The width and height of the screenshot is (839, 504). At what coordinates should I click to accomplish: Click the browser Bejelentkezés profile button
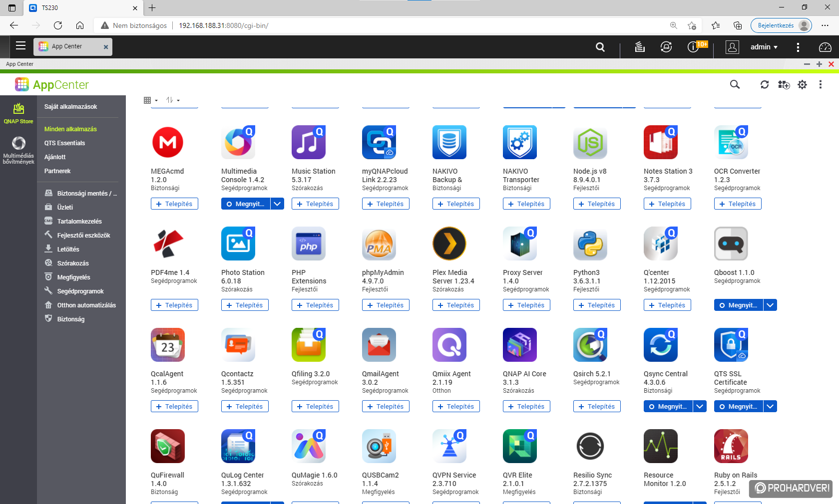pyautogui.click(x=781, y=25)
